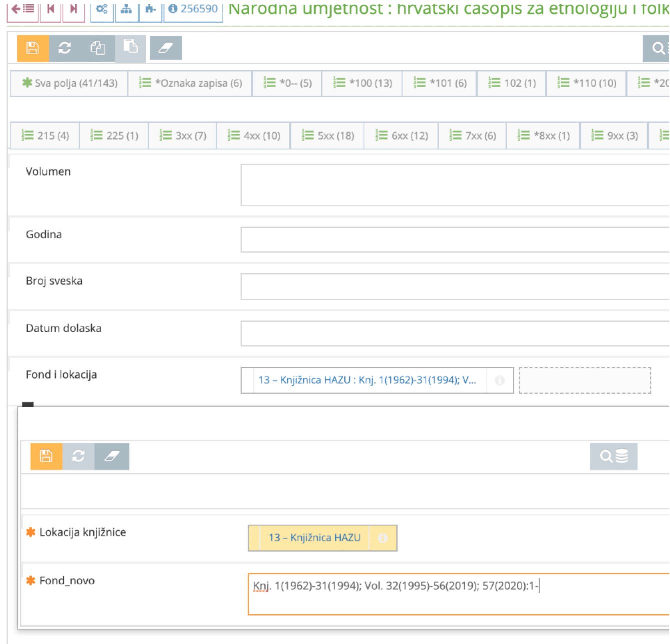Save the subform with its floppy icon
This screenshot has width=670, height=644.
pos(46,456)
